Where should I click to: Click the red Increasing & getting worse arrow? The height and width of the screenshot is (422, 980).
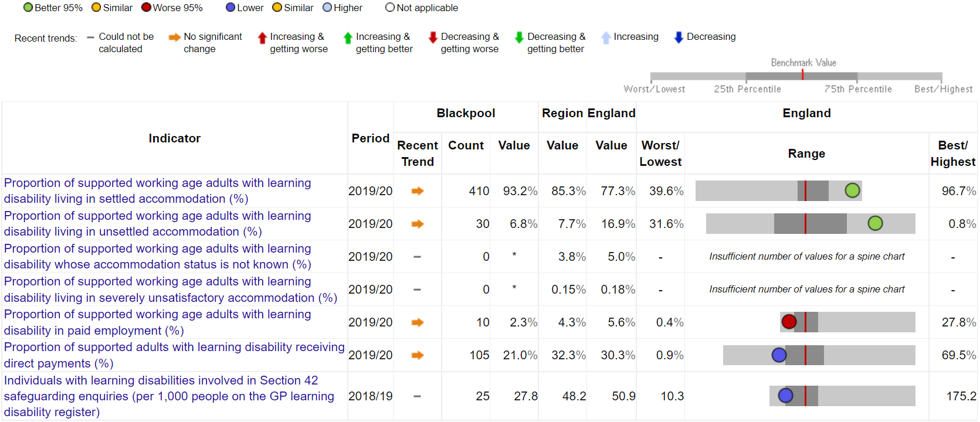point(262,38)
